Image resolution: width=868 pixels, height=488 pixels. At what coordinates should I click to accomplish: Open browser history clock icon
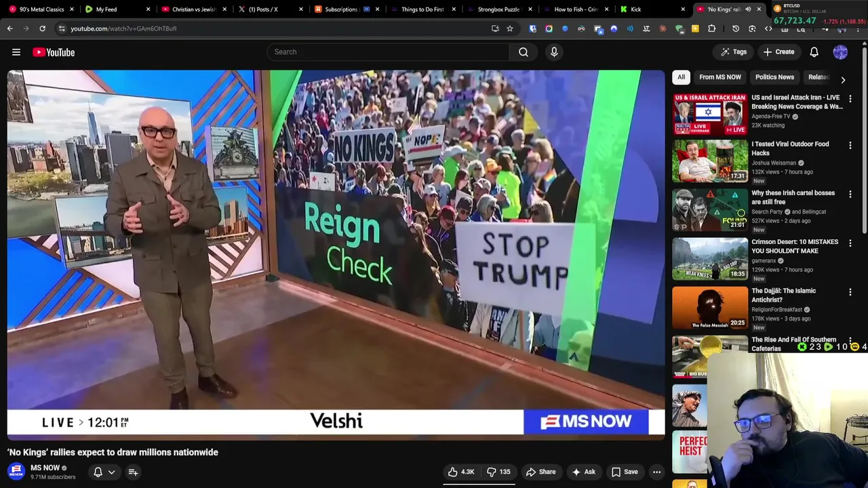tap(736, 28)
